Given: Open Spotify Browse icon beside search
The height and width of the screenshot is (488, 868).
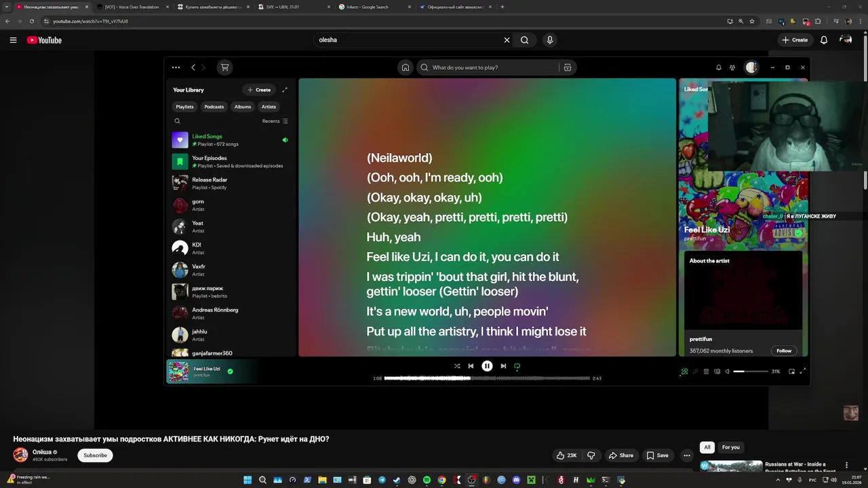Looking at the screenshot, I should click(568, 68).
